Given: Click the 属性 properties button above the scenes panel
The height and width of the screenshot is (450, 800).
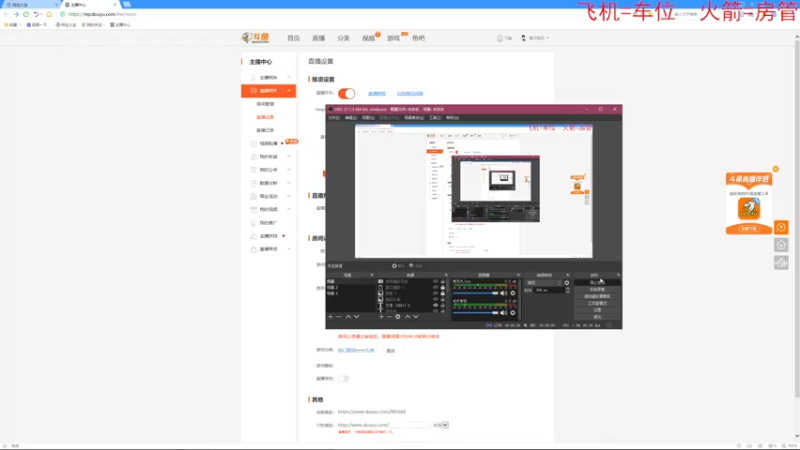Looking at the screenshot, I should pos(398,266).
